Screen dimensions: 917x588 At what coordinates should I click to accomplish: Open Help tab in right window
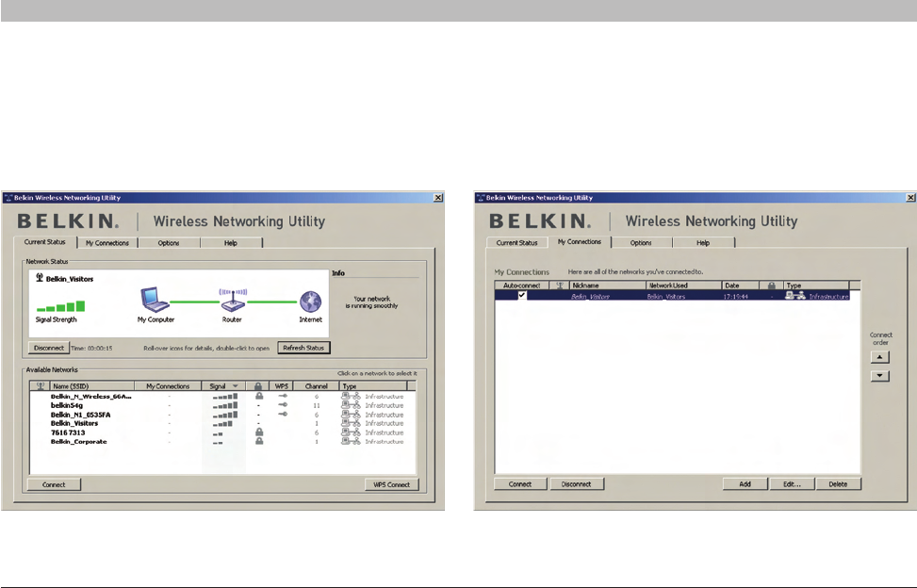click(x=703, y=242)
